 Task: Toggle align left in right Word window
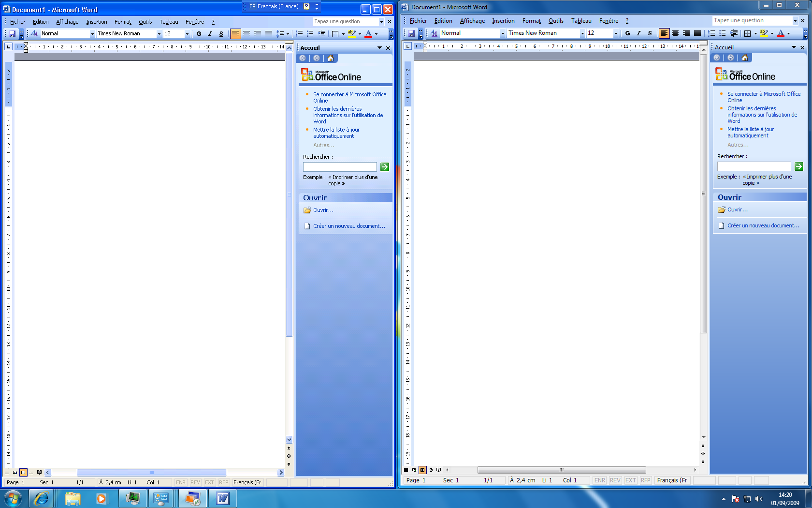[x=664, y=33]
